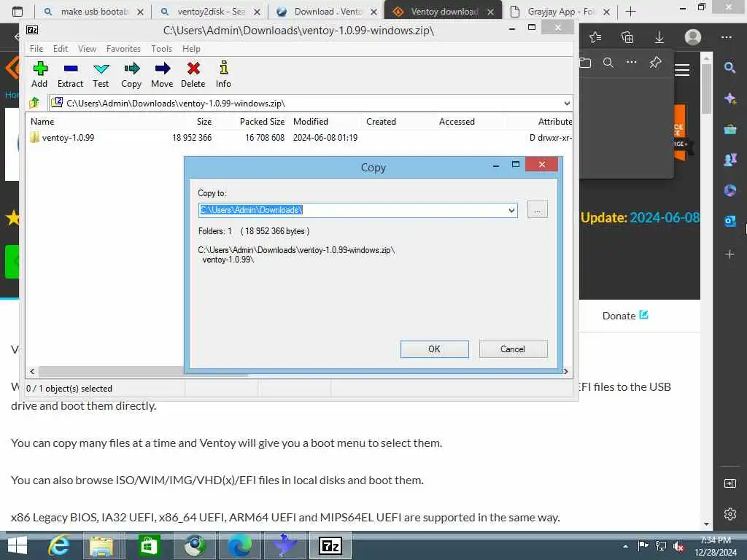
Task: Click the Copy toolbar icon in 7-Zip
Action: (131, 74)
